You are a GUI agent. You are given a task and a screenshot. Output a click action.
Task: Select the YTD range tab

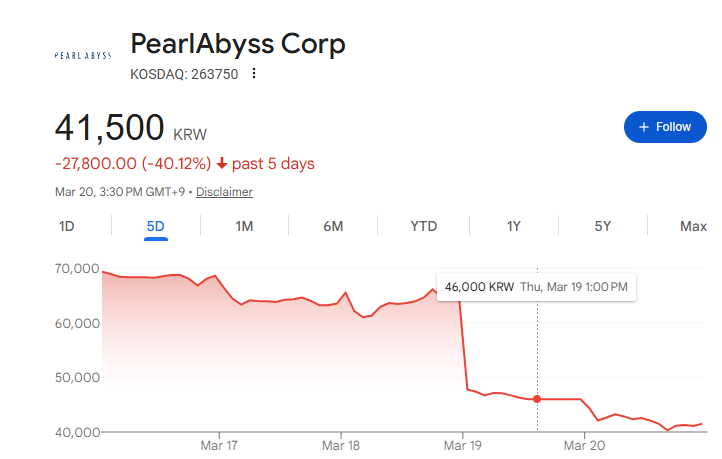(x=424, y=226)
